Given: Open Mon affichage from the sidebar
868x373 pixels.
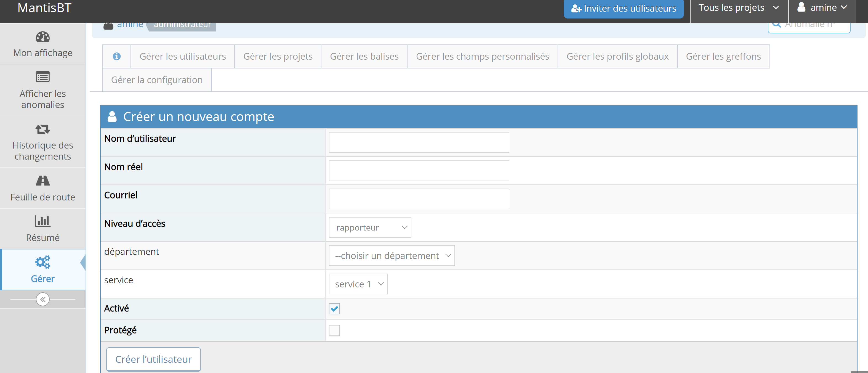Looking at the screenshot, I should pyautogui.click(x=43, y=44).
